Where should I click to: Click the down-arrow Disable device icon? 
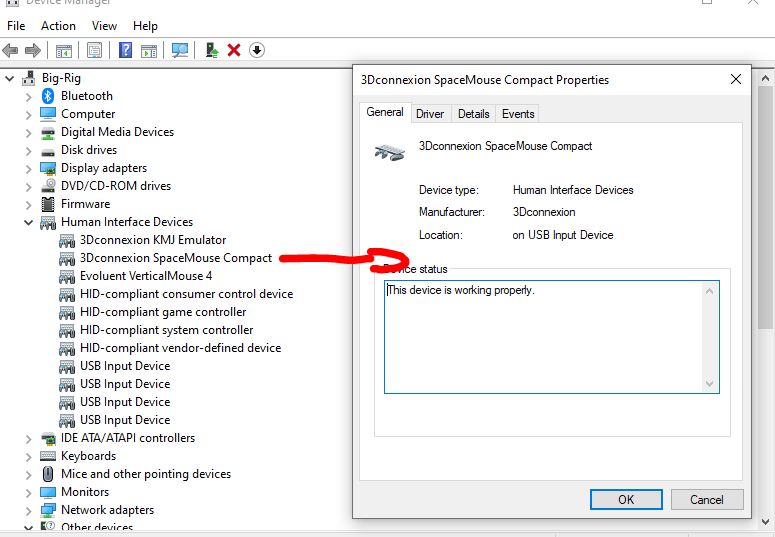[x=257, y=50]
